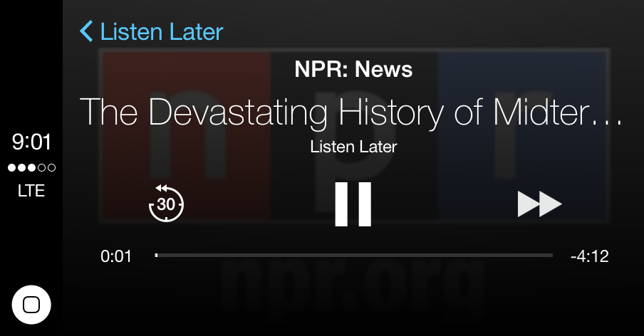Click the 9:01 clock in sidebar
644x336 pixels.
[x=31, y=142]
